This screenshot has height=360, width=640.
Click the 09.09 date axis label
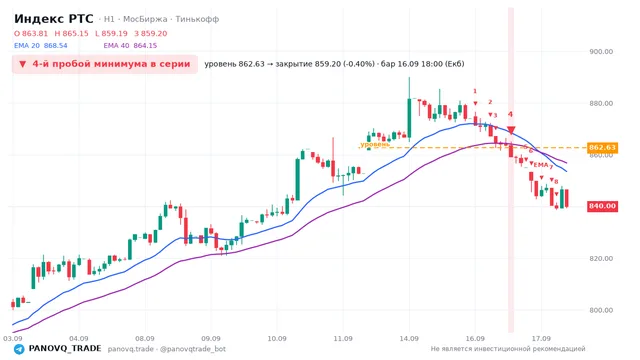[211, 339]
